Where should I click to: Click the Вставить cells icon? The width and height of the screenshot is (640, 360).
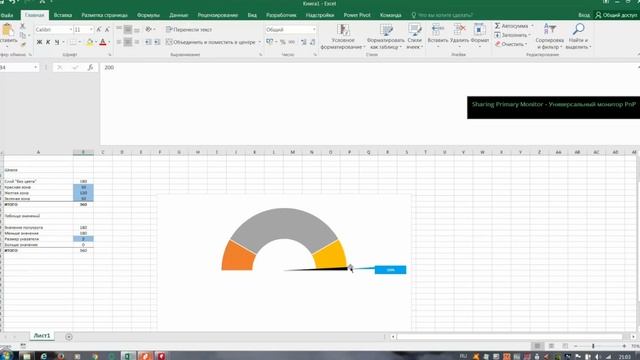click(x=438, y=30)
